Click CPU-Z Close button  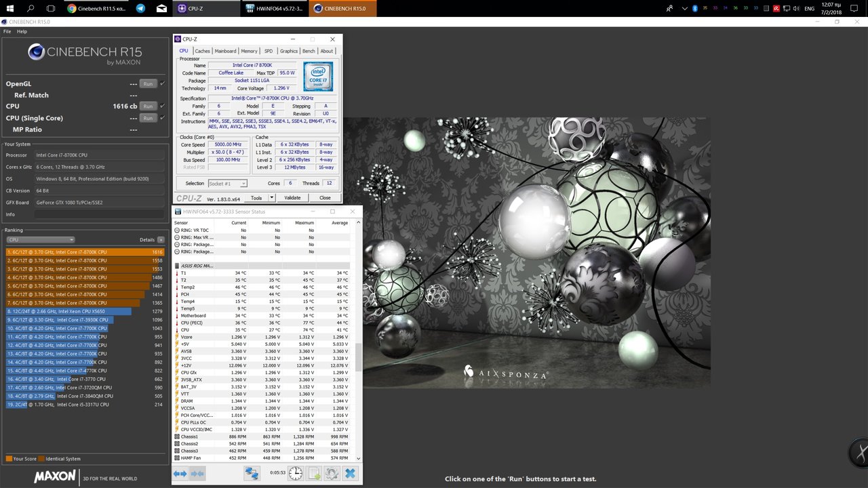pyautogui.click(x=325, y=198)
